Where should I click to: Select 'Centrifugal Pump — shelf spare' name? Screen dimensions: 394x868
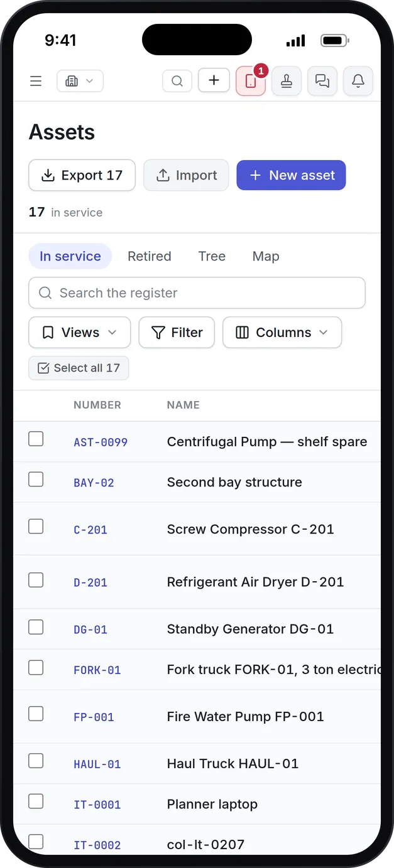(x=267, y=442)
